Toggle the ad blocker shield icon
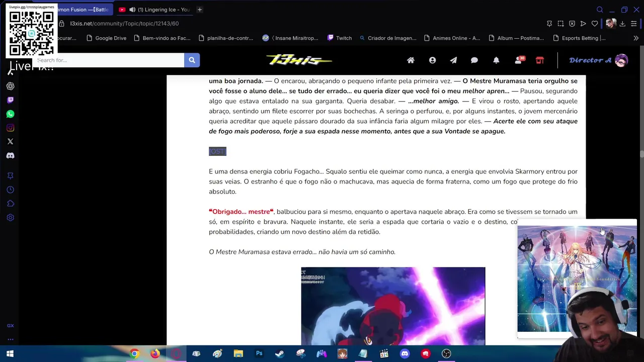The height and width of the screenshot is (362, 644). [572, 24]
